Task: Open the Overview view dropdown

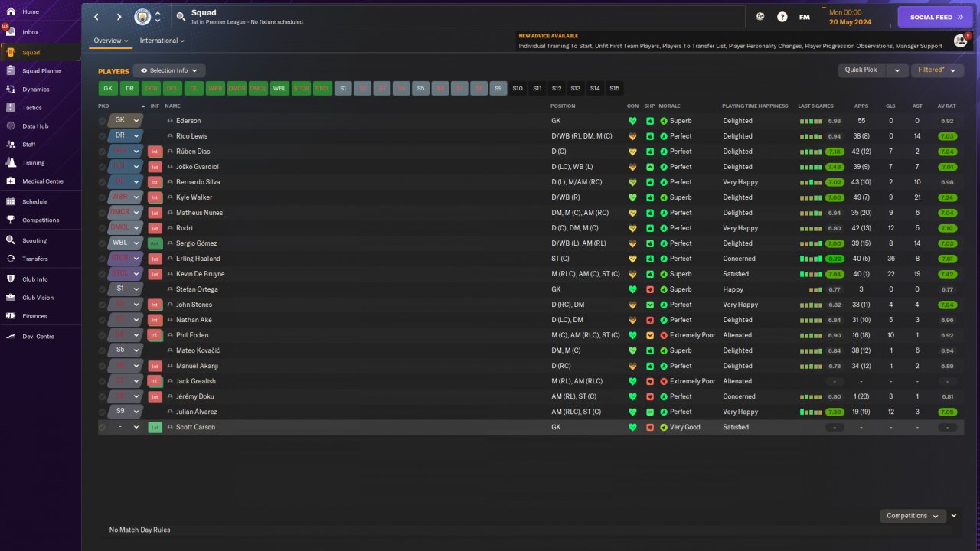Action: (x=111, y=41)
